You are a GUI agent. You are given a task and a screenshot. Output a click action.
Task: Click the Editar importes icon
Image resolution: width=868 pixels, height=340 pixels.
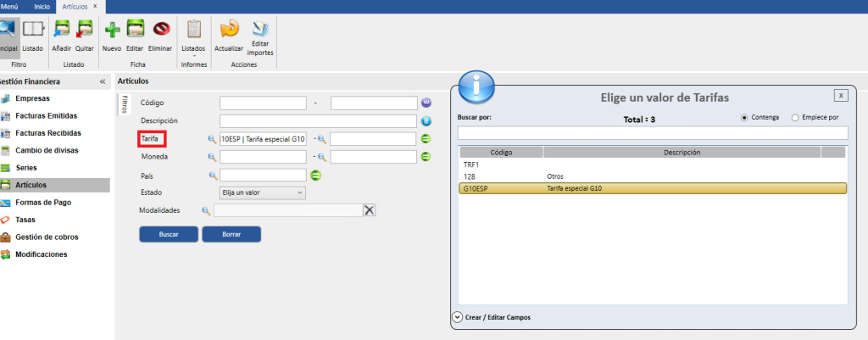click(x=260, y=30)
